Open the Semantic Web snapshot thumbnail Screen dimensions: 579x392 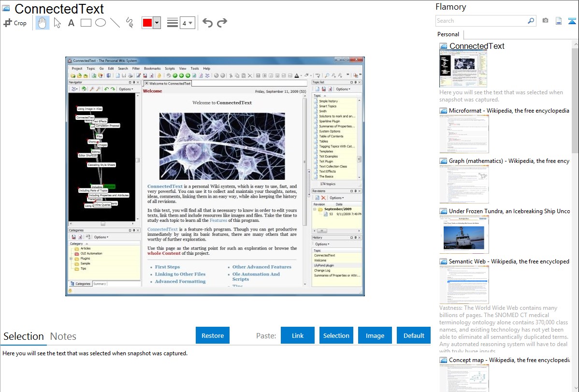point(464,285)
